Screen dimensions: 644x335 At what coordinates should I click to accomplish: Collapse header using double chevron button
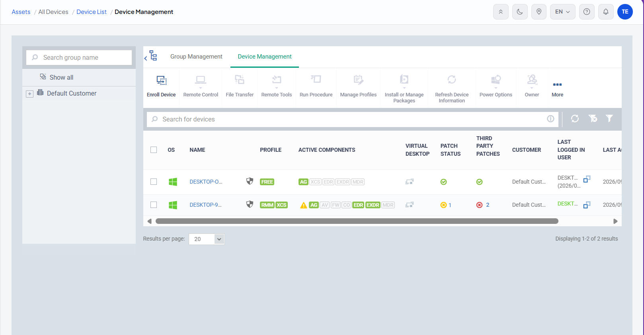coord(501,12)
